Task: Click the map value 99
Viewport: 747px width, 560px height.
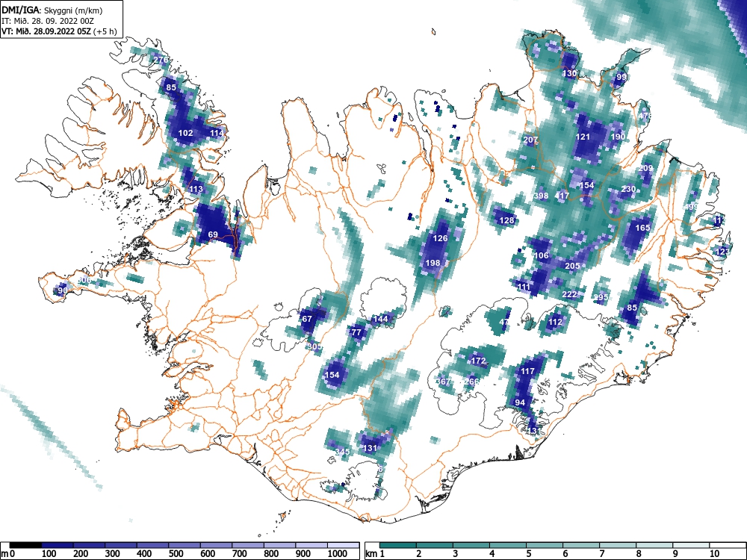Action: (622, 77)
